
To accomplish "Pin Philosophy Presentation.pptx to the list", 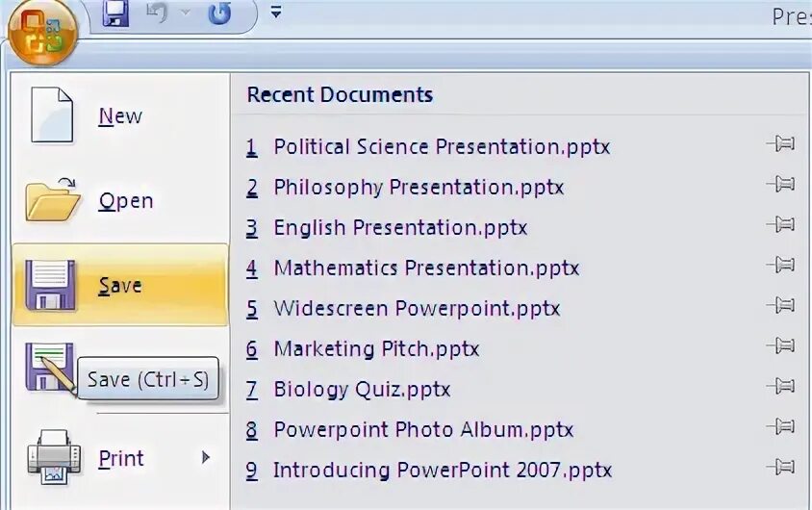I will tap(780, 183).
